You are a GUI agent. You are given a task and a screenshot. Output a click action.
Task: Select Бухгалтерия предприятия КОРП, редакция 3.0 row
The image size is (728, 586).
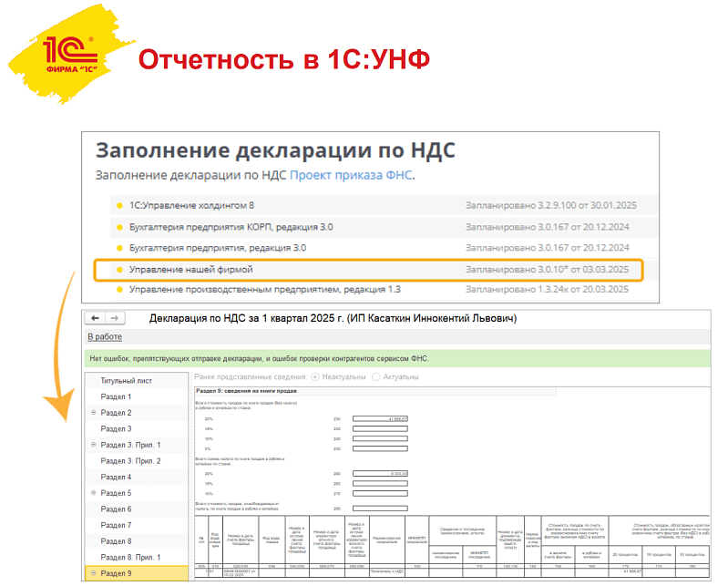pyautogui.click(x=384, y=227)
